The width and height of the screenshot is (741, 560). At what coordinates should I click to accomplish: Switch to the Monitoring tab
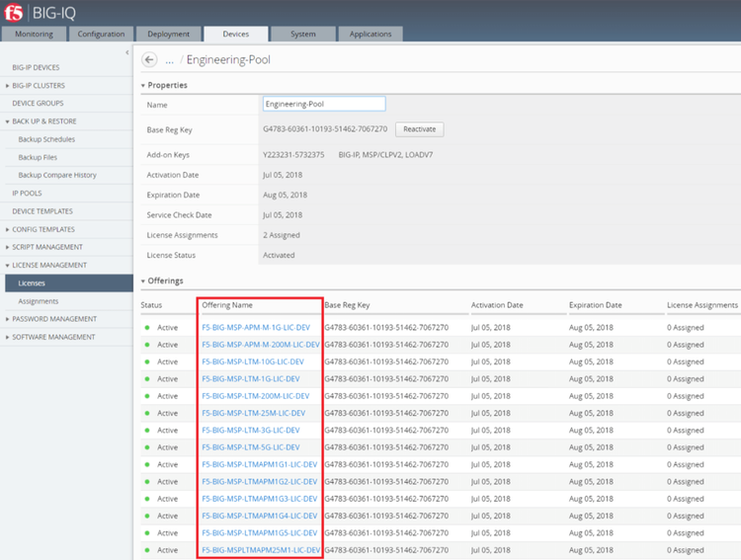(35, 35)
